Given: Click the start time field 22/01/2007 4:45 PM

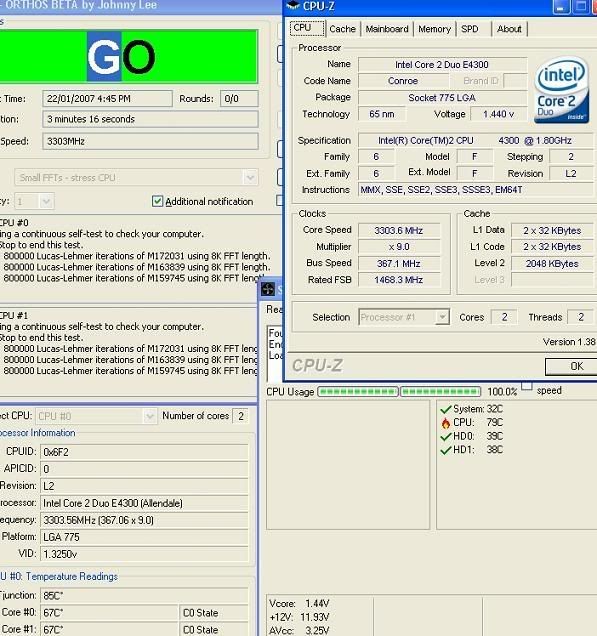Looking at the screenshot, I should pyautogui.click(x=107, y=99).
